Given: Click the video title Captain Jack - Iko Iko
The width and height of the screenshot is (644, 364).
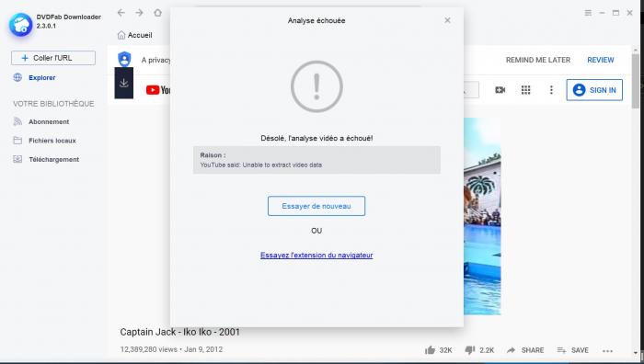Looking at the screenshot, I should [x=180, y=332].
